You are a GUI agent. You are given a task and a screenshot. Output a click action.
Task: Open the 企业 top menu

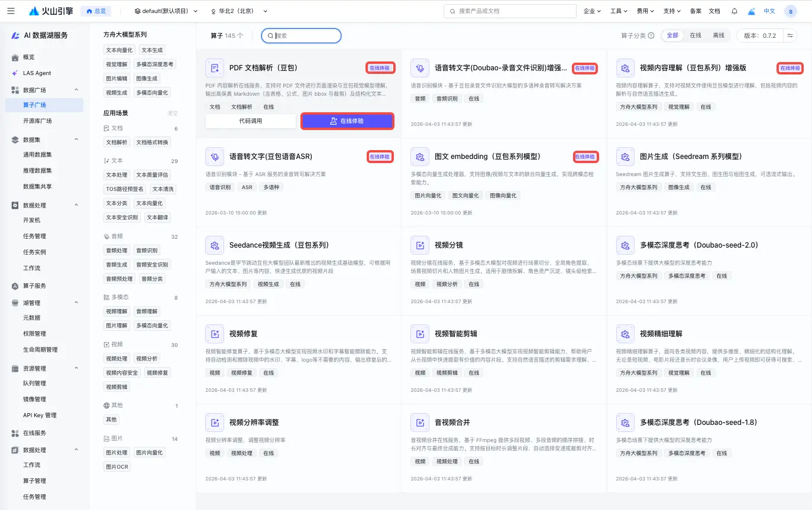pos(592,11)
